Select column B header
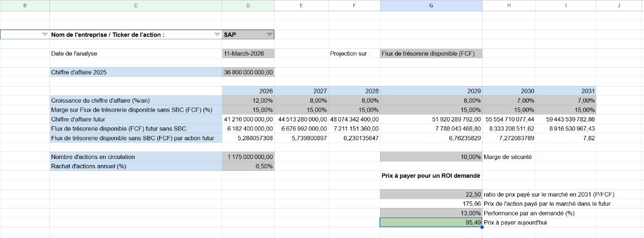Viewport: 644px width, 238px height. click(x=25, y=5)
